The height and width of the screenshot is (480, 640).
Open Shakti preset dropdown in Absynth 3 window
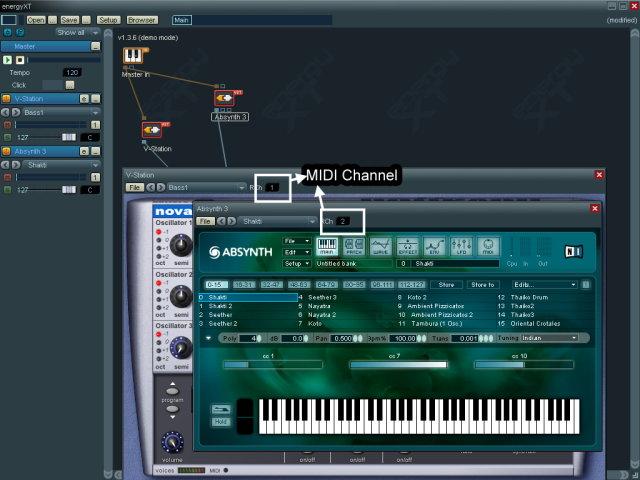point(278,221)
